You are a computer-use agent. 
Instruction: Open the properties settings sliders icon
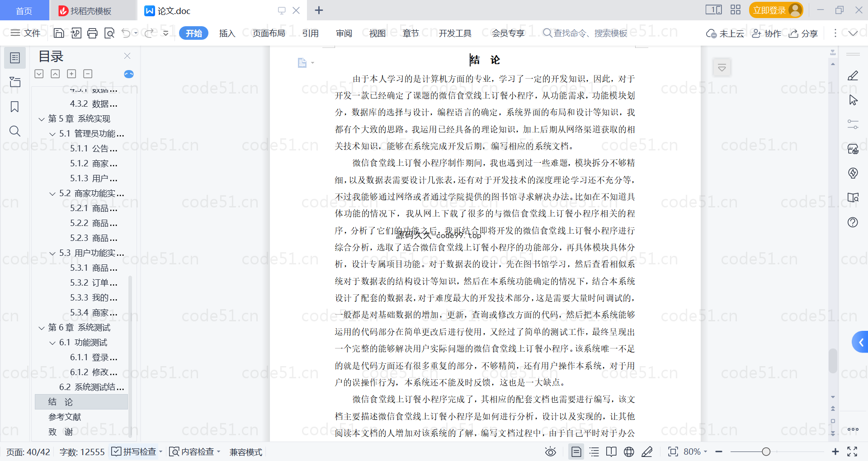tap(853, 124)
